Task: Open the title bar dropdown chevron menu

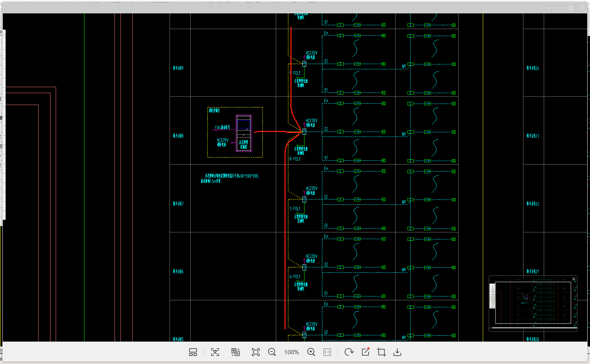Action: (x=549, y=8)
